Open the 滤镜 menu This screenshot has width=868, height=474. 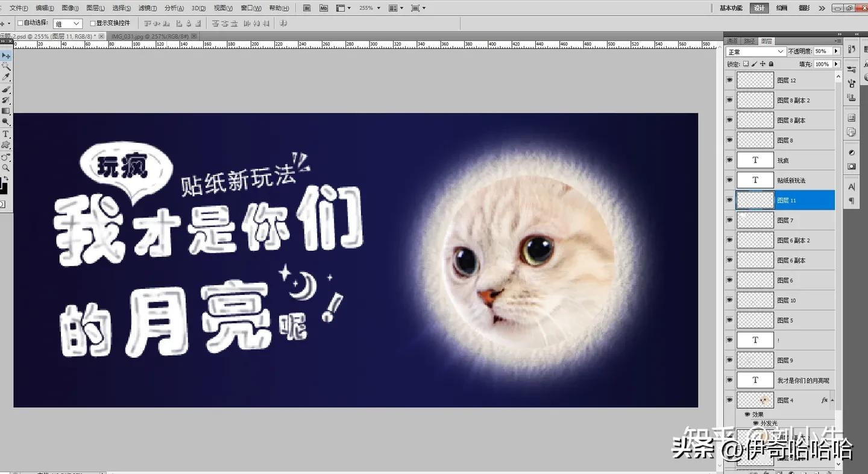[147, 8]
